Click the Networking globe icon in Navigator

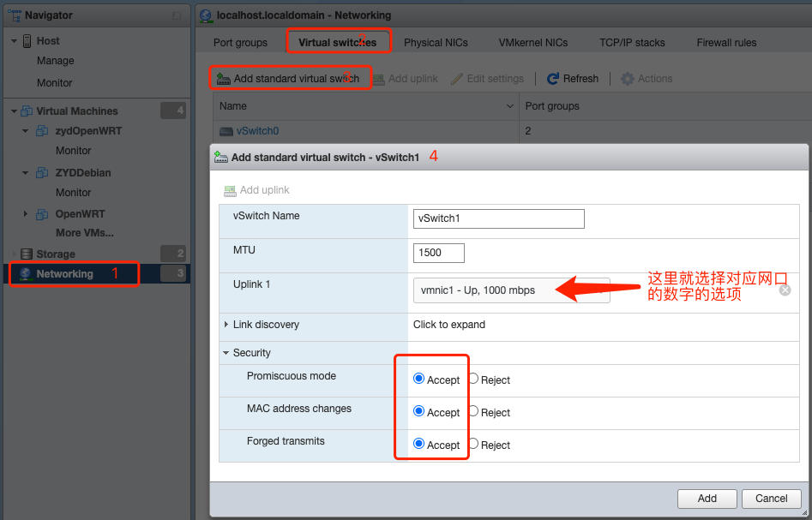[x=26, y=274]
